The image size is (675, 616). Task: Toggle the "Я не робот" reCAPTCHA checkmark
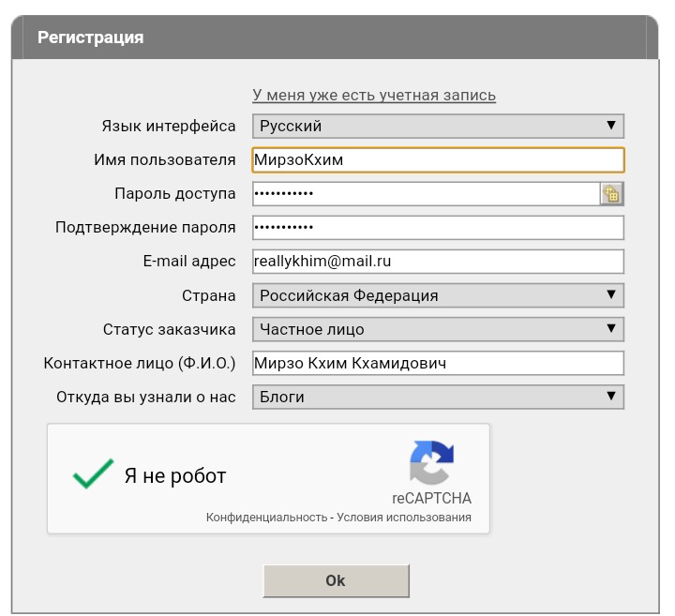pyautogui.click(x=93, y=475)
